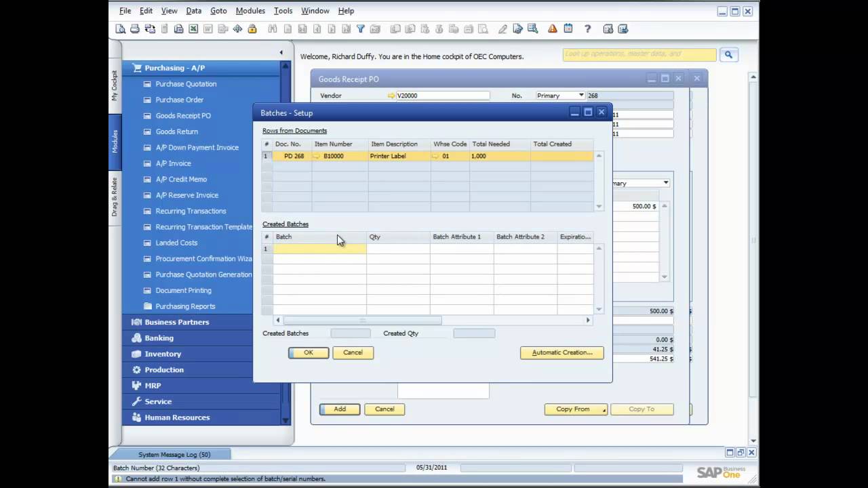This screenshot has height=488, width=868.
Task: Click right arrow of Created Batches scrollbar
Action: click(x=588, y=320)
